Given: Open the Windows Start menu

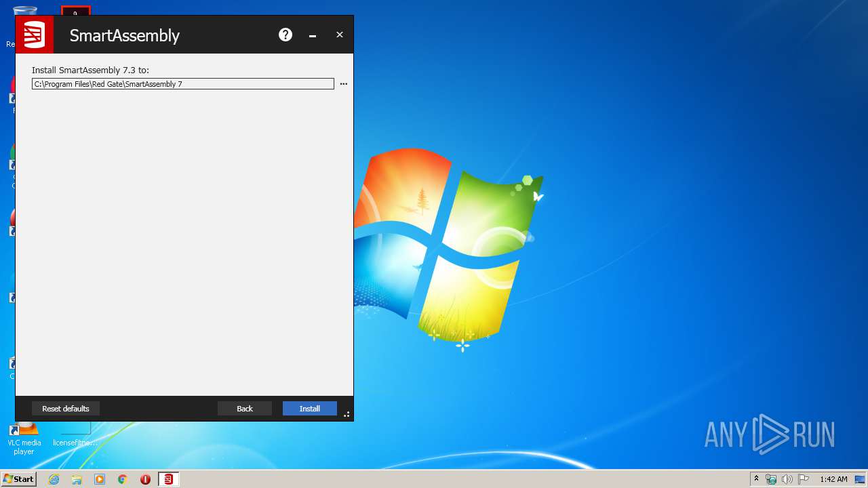Looking at the screenshot, I should click(x=18, y=479).
